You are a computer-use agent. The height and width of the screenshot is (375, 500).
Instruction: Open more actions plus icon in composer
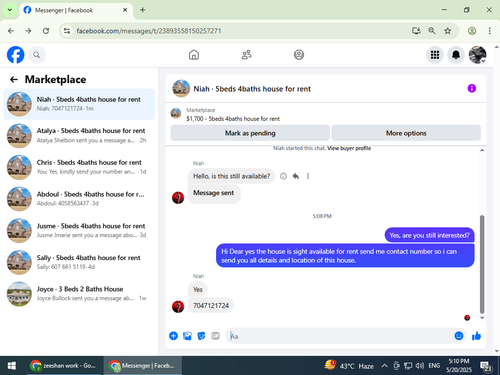pyautogui.click(x=173, y=336)
